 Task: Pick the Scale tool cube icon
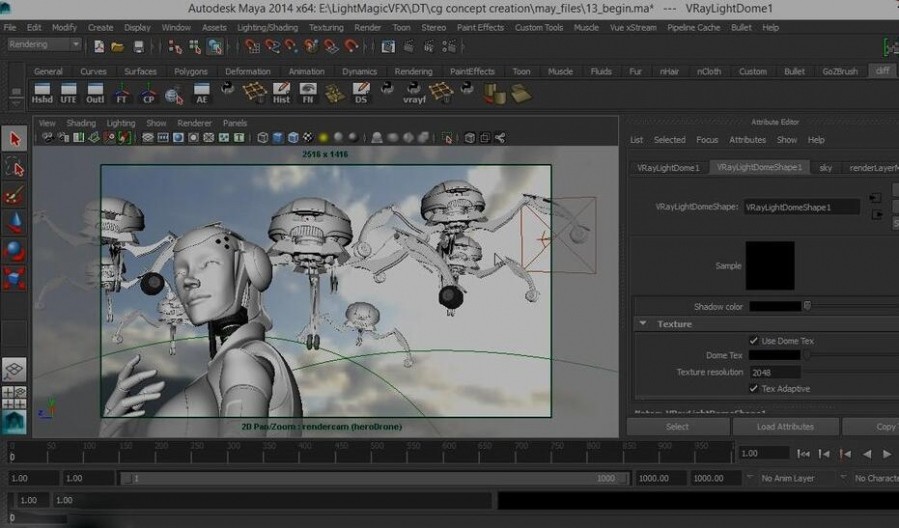point(14,278)
